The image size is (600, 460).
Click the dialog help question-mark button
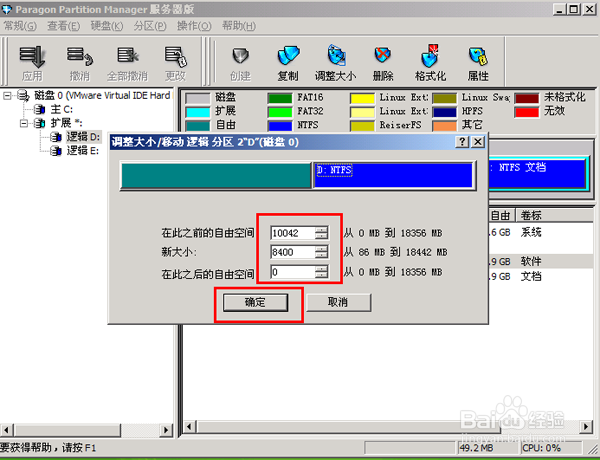pos(462,142)
